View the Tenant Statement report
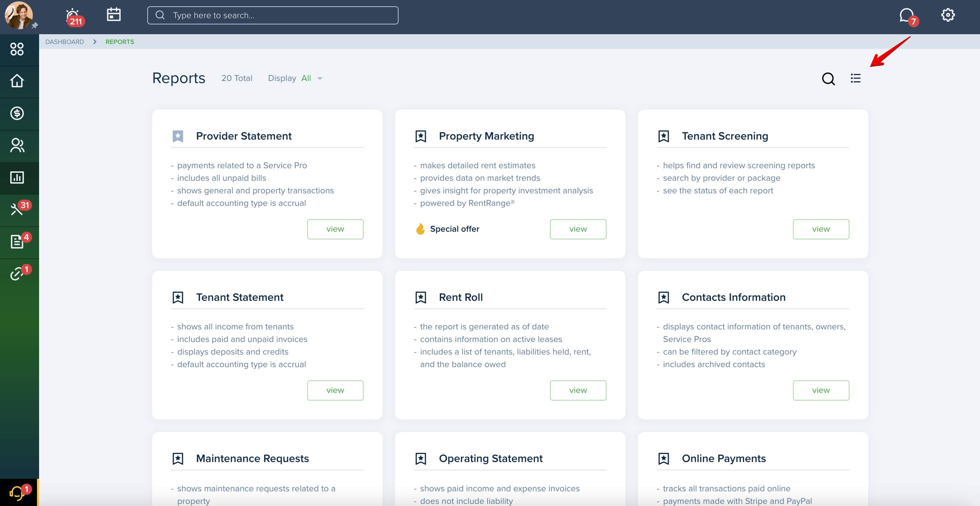 [335, 390]
